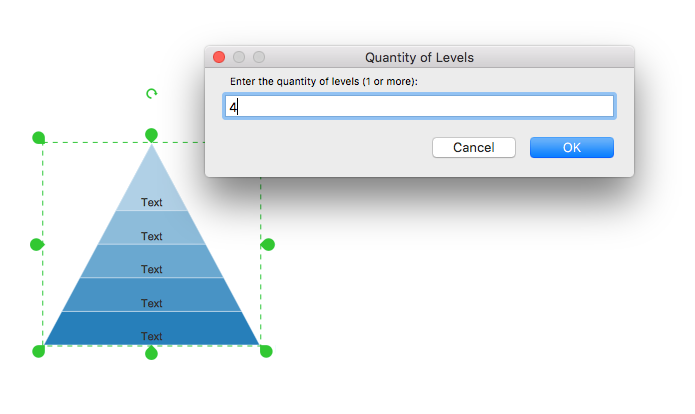Click the left-middle green selection handle
Screen dimensions: 695x414
tap(38, 244)
